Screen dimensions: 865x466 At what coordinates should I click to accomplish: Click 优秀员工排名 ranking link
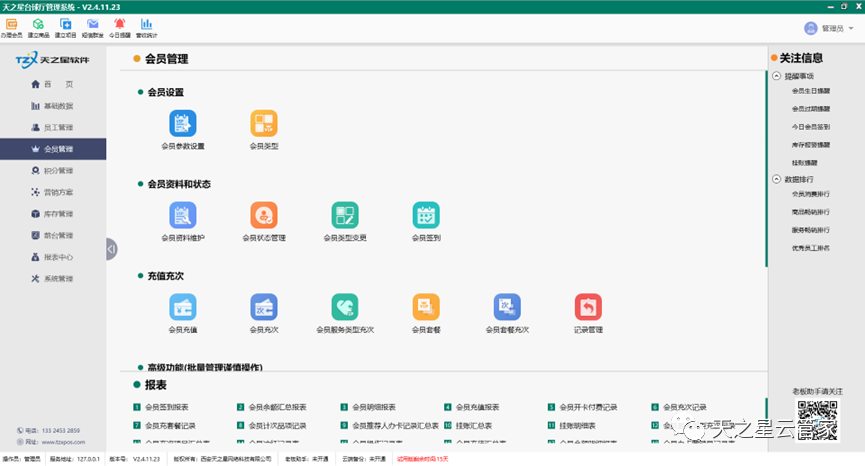(x=811, y=247)
